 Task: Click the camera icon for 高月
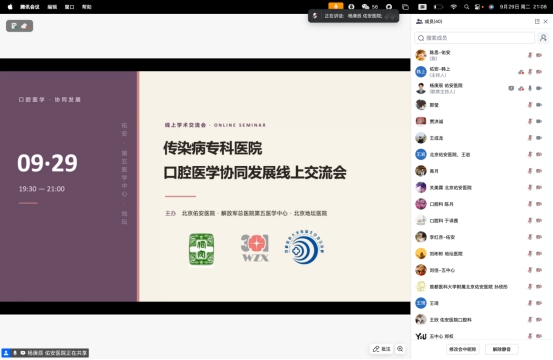(x=539, y=171)
